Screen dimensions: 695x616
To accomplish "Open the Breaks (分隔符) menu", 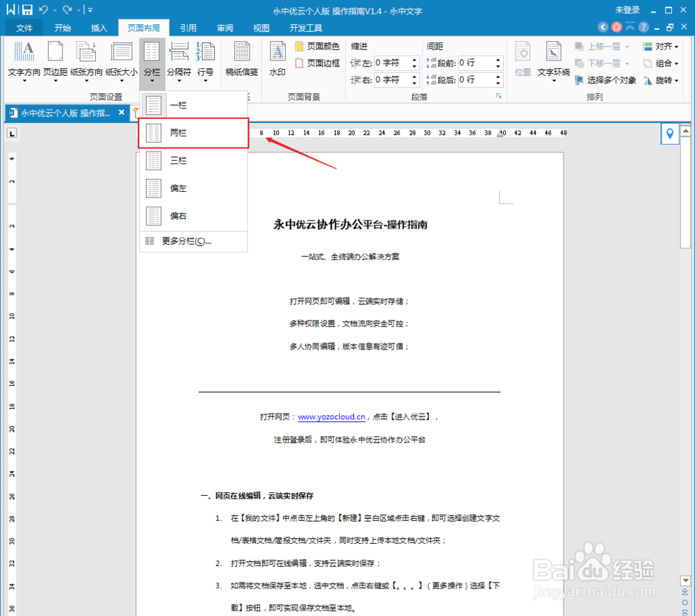I will [x=179, y=62].
